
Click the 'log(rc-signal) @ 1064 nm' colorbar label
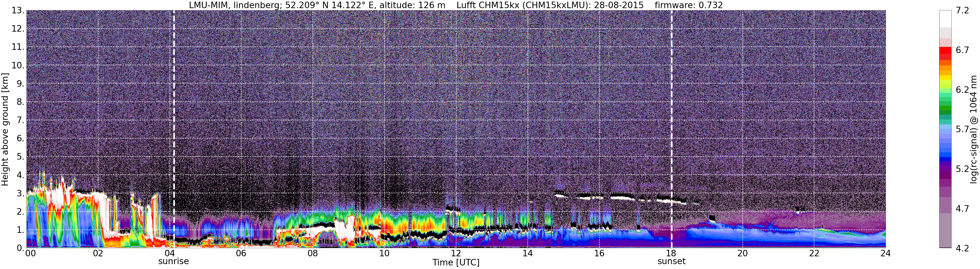[x=973, y=129]
